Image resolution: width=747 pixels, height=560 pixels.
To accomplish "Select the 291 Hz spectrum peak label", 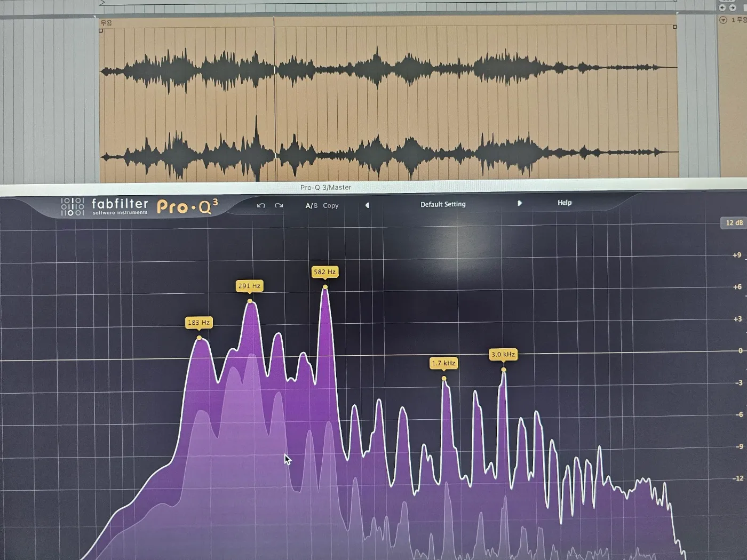I will tap(249, 286).
